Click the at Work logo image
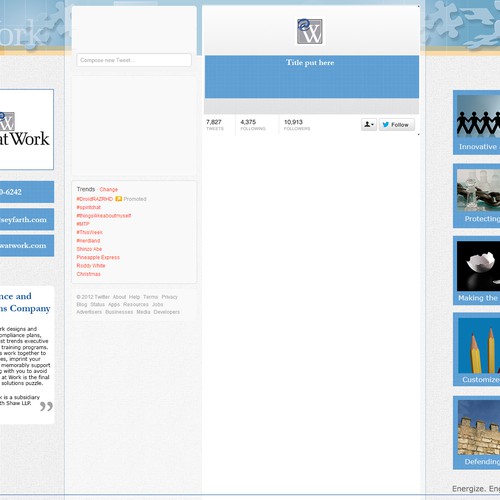Image resolution: width=500 pixels, height=500 pixels. point(27,129)
